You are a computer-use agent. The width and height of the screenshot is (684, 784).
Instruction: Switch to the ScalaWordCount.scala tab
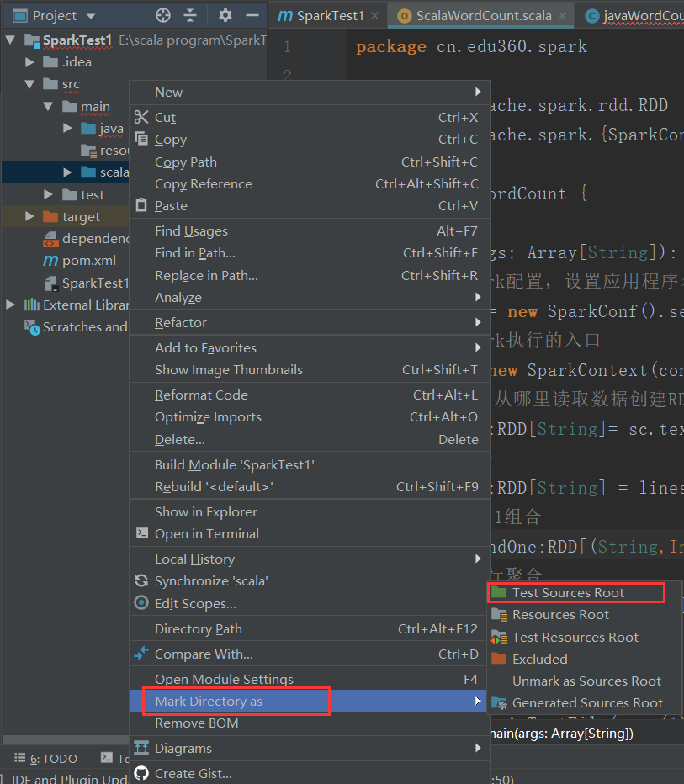(480, 14)
